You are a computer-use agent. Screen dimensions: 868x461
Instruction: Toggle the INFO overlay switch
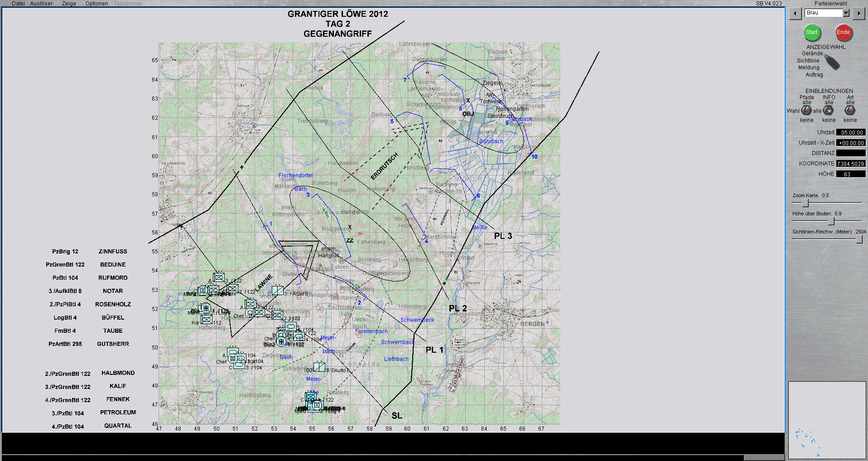click(x=829, y=110)
